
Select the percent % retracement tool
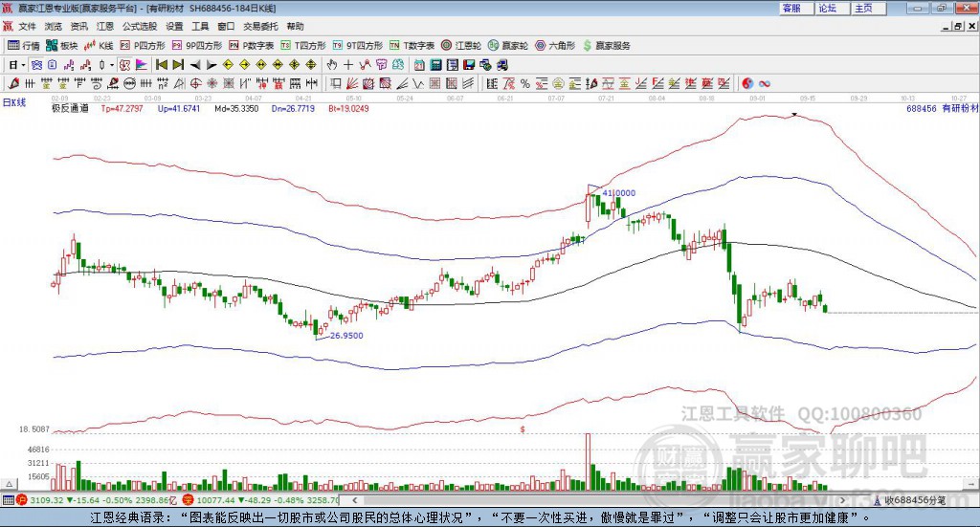pos(525,83)
